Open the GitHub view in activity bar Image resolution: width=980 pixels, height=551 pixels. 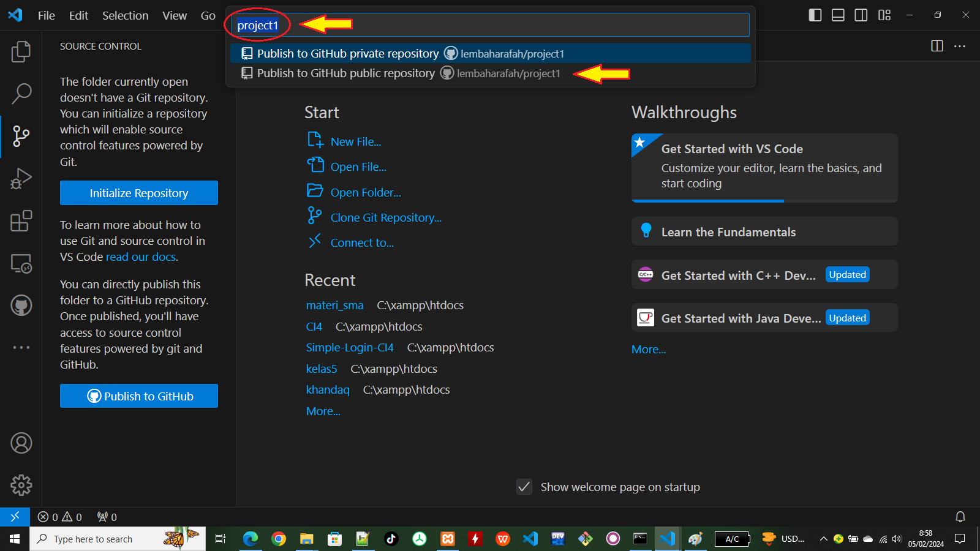(21, 305)
